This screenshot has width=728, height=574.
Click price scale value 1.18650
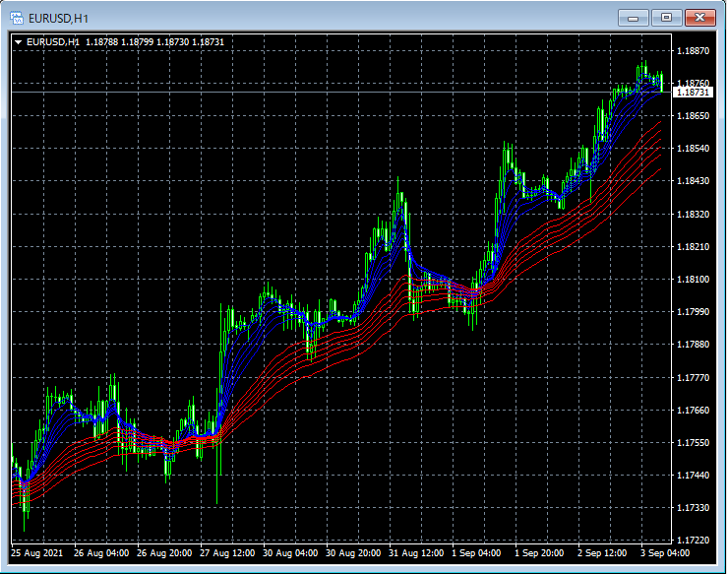pyautogui.click(x=694, y=116)
